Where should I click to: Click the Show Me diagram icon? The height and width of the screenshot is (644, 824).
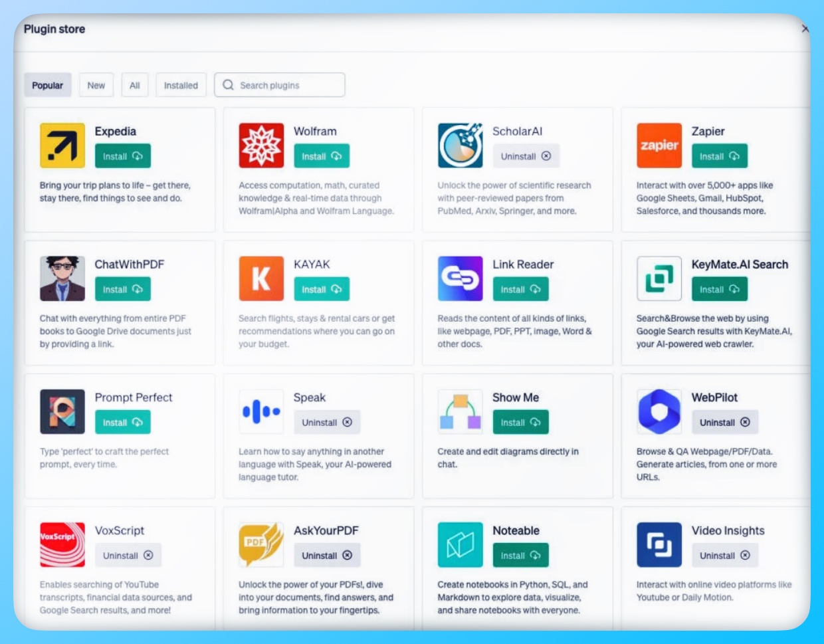461,411
